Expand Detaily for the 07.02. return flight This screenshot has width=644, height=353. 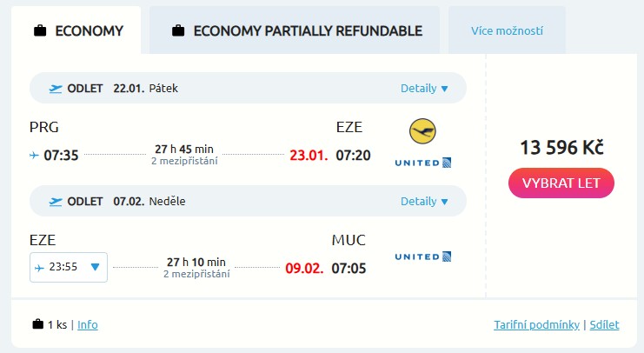424,202
